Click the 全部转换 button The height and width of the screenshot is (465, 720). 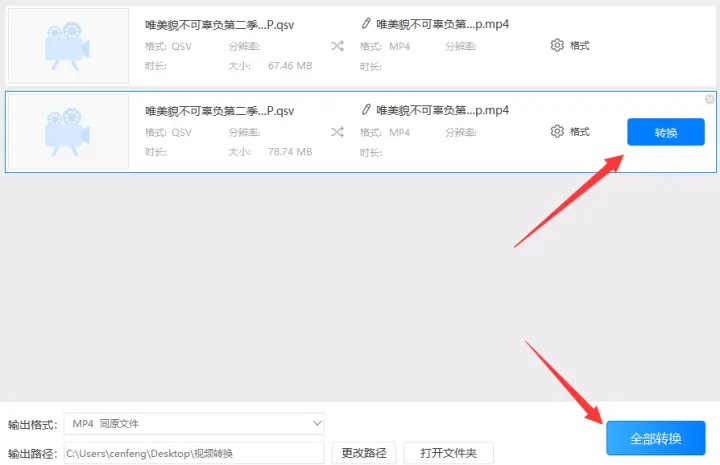(x=655, y=438)
